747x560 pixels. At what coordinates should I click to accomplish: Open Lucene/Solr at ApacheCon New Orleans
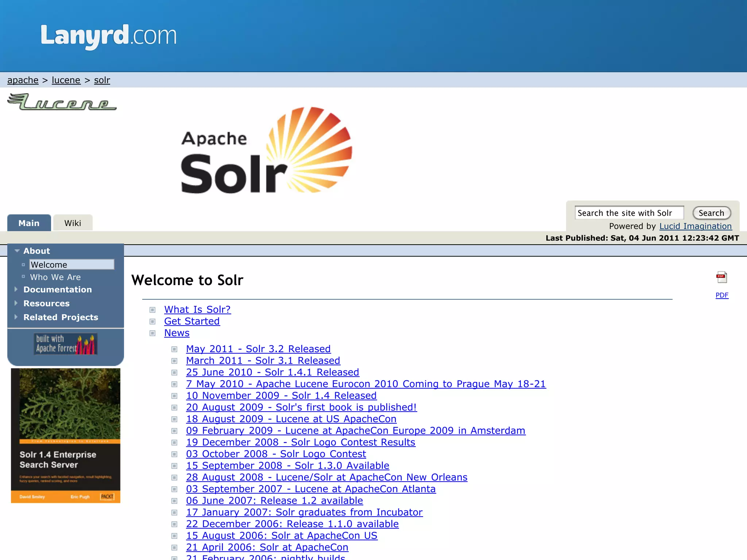point(326,477)
